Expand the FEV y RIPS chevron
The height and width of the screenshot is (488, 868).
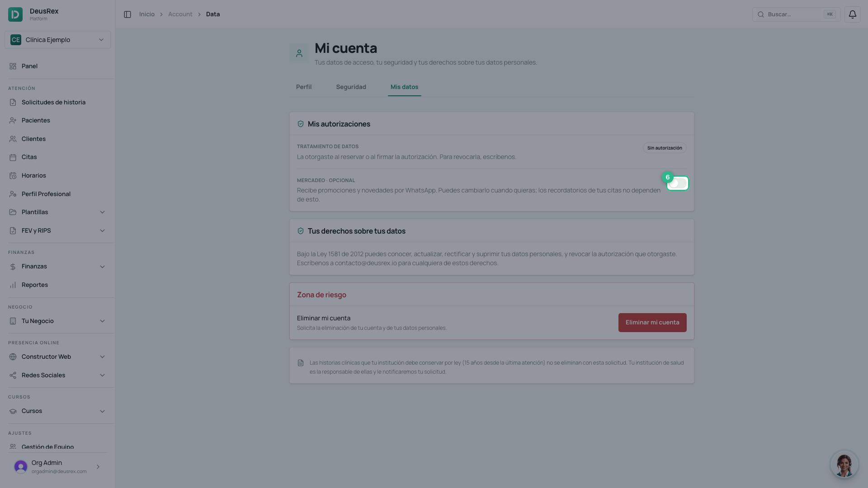click(102, 231)
